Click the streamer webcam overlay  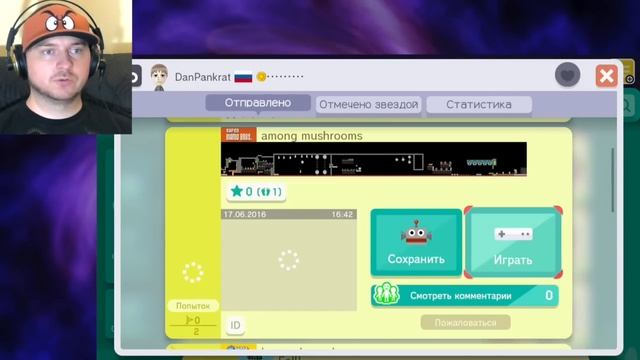point(66,67)
